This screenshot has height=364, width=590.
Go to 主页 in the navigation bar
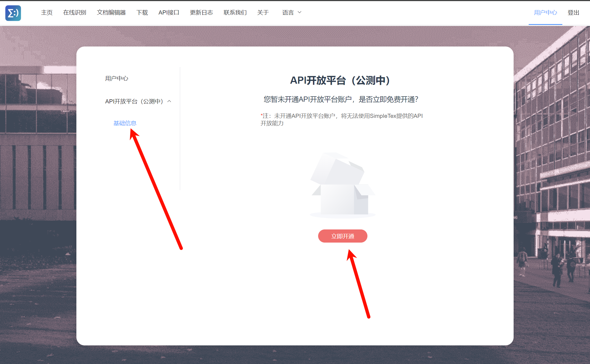click(47, 13)
